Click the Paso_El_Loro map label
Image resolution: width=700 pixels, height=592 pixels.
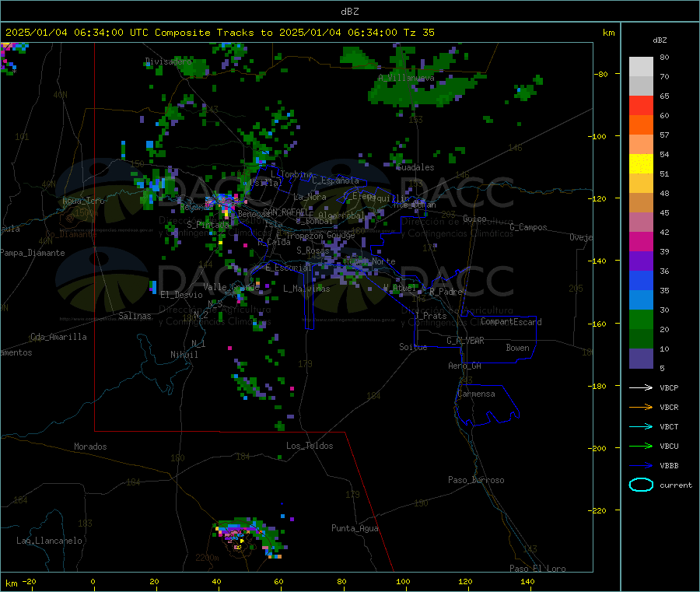point(538,569)
